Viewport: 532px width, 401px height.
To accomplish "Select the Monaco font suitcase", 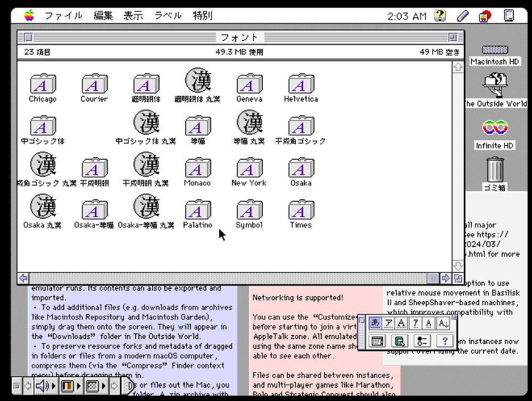I will [198, 167].
